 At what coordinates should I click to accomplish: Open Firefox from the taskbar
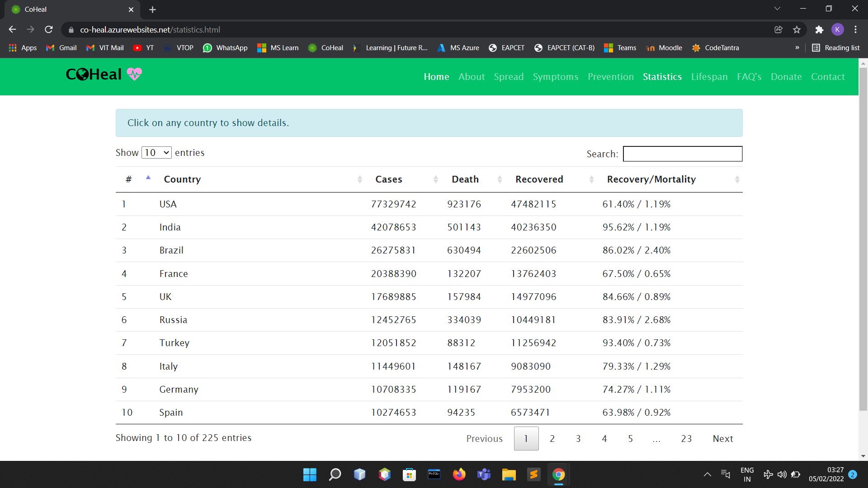[459, 474]
